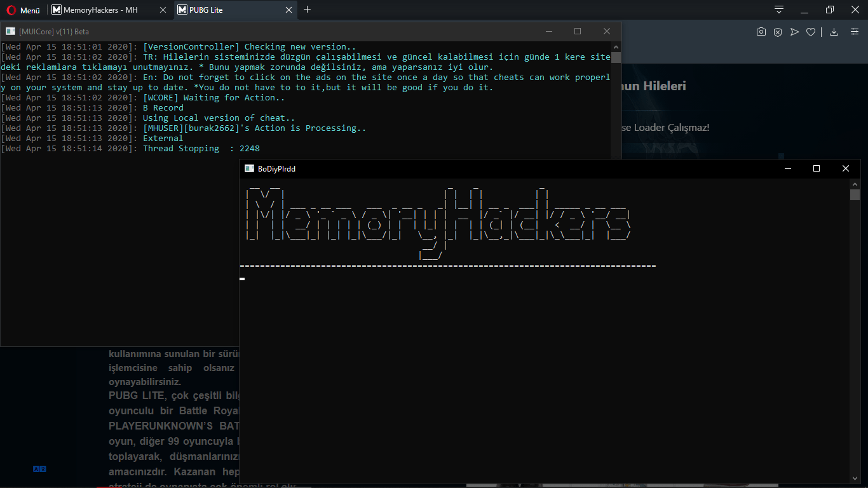Close the BoDiyPlrdd console window
The image size is (868, 488).
tap(846, 168)
